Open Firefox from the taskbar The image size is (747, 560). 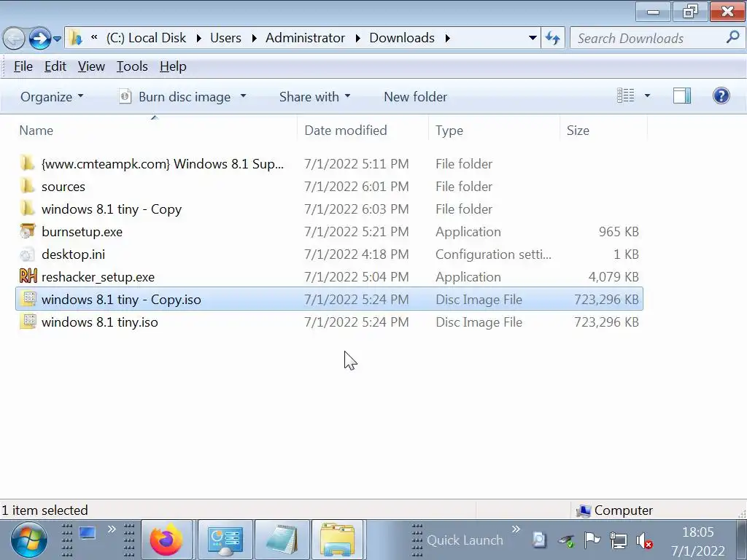click(x=166, y=540)
